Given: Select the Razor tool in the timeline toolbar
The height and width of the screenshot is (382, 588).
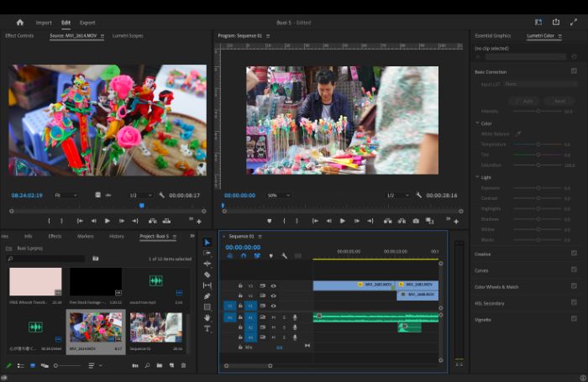Looking at the screenshot, I should tap(207, 275).
